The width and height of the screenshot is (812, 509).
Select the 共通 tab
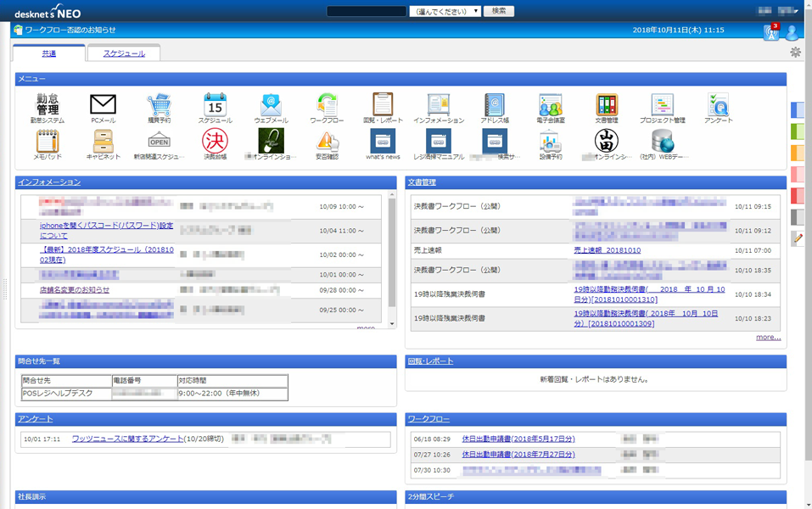point(49,53)
